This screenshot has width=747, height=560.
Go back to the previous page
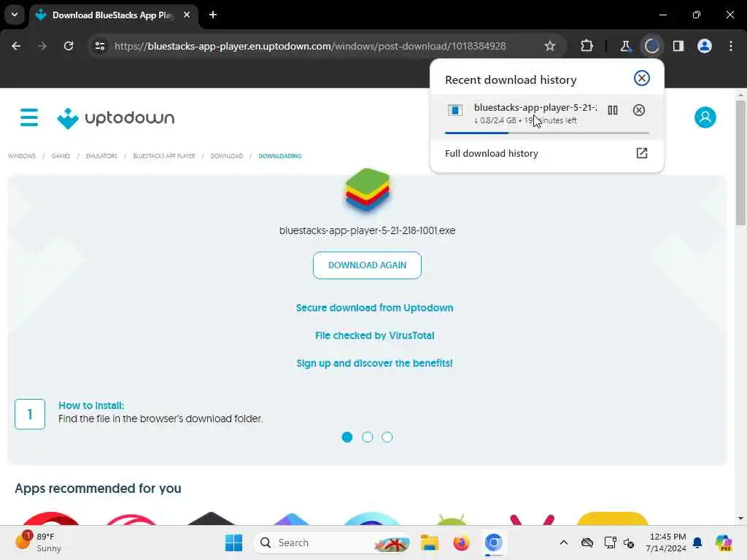(x=16, y=46)
